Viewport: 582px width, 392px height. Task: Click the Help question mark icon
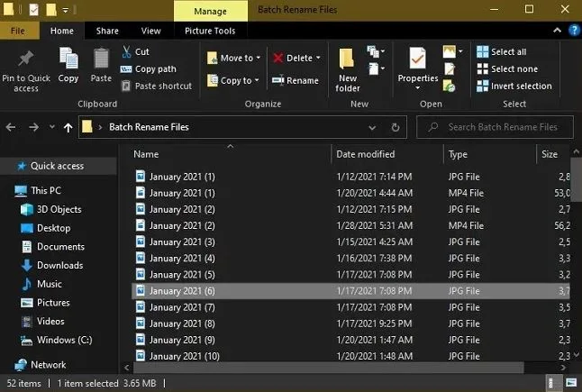click(574, 31)
